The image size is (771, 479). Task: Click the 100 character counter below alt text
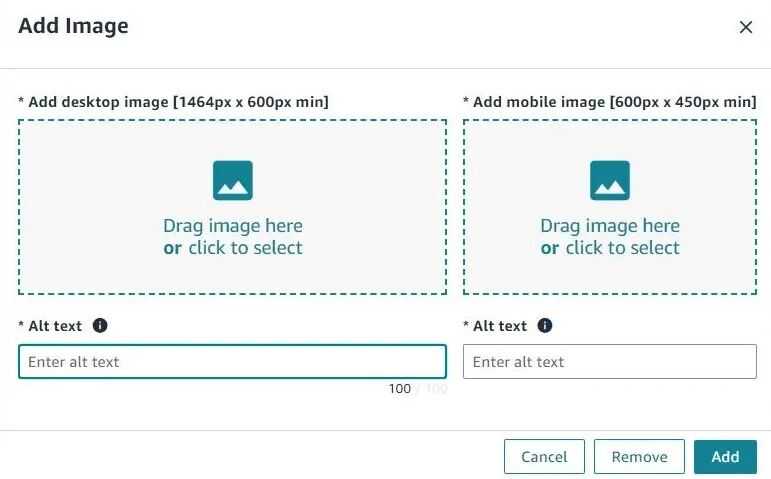[x=400, y=389]
